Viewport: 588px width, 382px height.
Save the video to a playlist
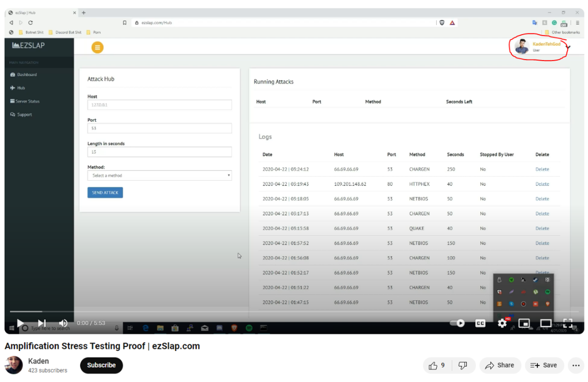click(x=544, y=365)
